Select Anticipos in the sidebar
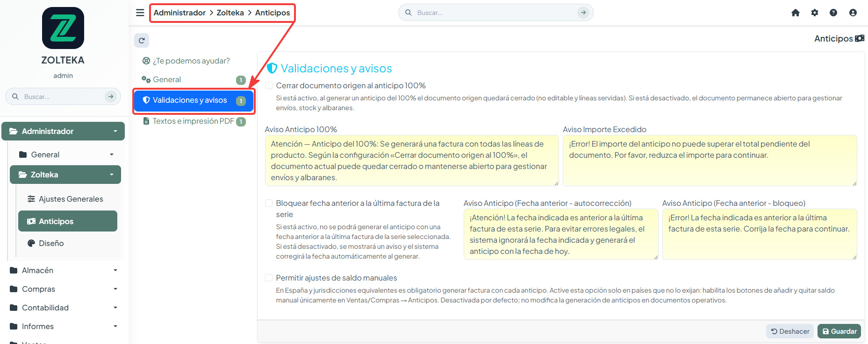 [x=68, y=221]
